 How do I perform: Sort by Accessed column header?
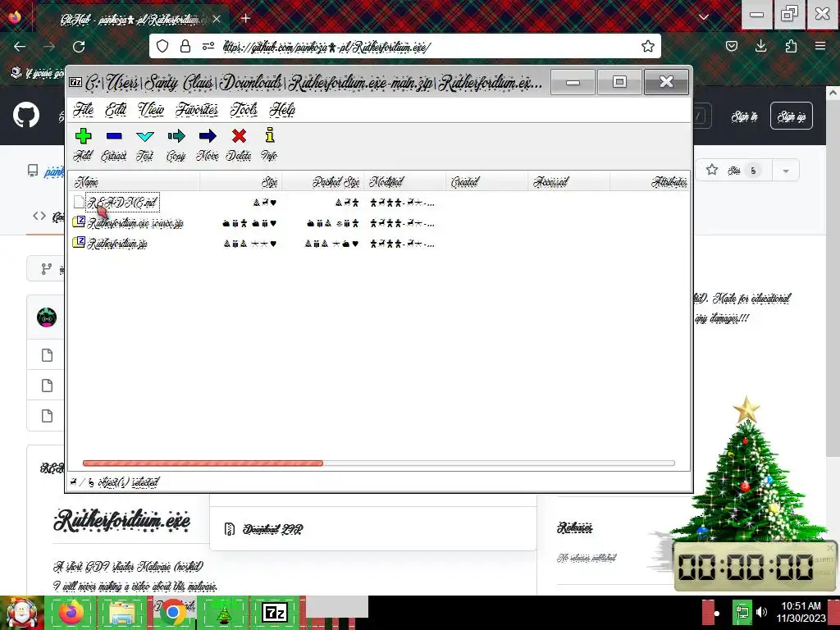(x=569, y=182)
